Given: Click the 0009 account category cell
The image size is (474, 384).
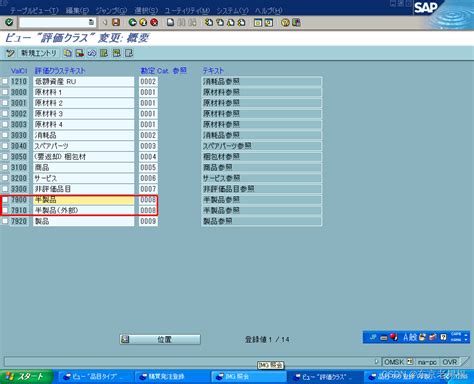Looking at the screenshot, I should 148,221.
